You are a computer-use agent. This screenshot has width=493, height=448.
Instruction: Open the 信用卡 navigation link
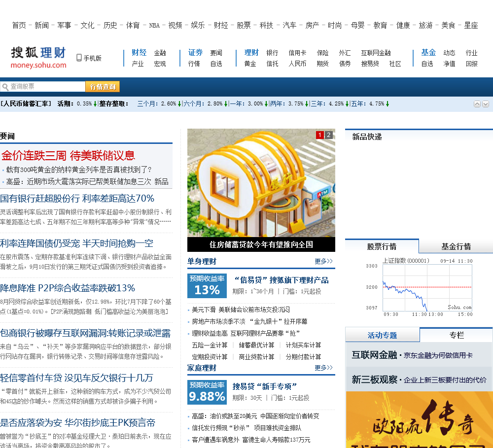click(x=297, y=53)
